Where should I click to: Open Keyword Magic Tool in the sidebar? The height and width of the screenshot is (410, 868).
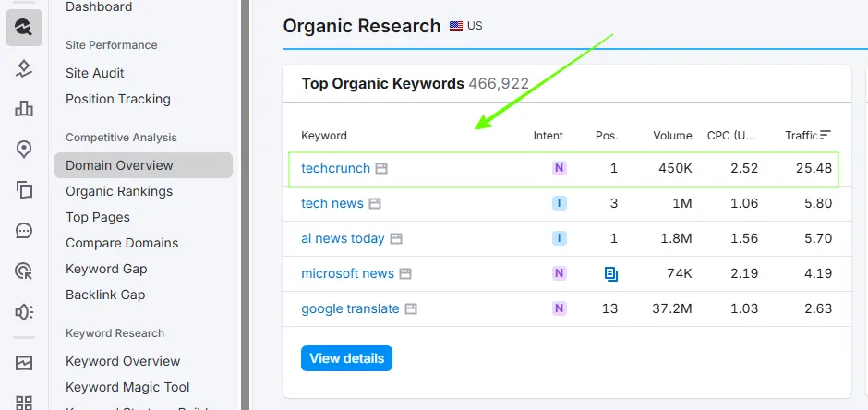(127, 387)
